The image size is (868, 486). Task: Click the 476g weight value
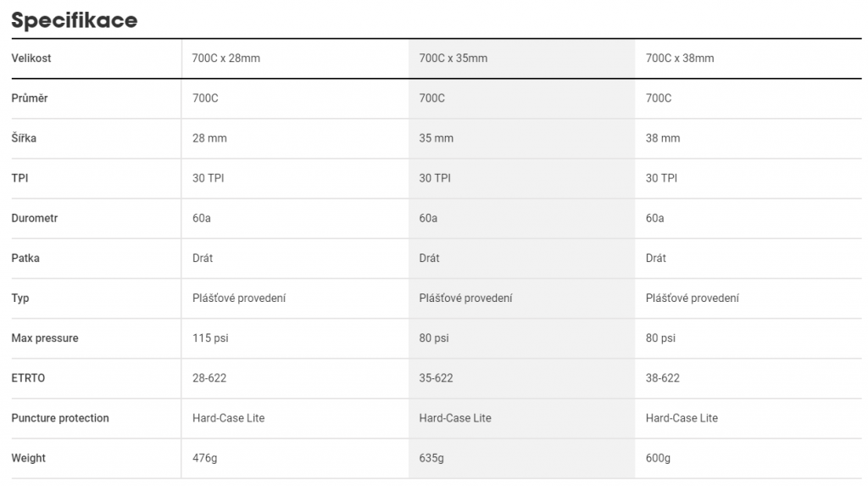205,458
